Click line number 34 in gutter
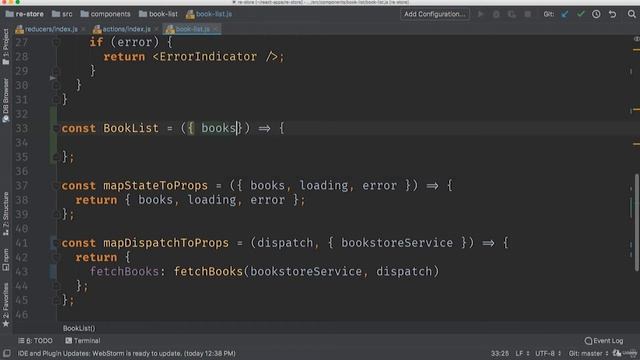This screenshot has height=360, width=640. (x=22, y=143)
